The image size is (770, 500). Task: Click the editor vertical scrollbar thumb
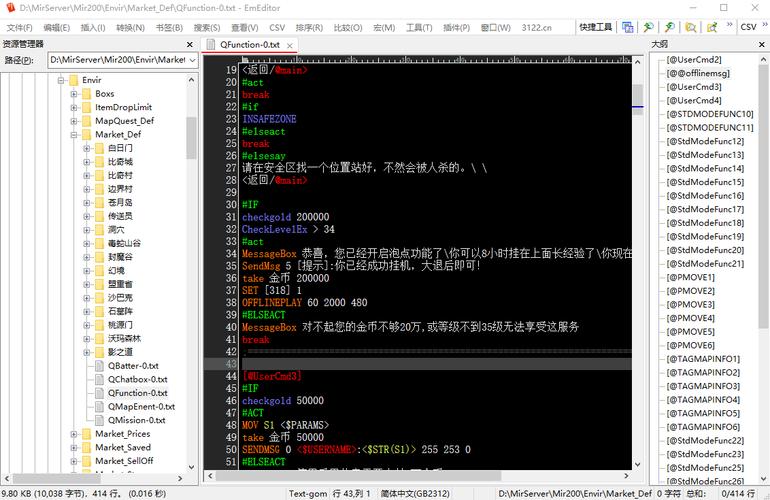pos(637,95)
